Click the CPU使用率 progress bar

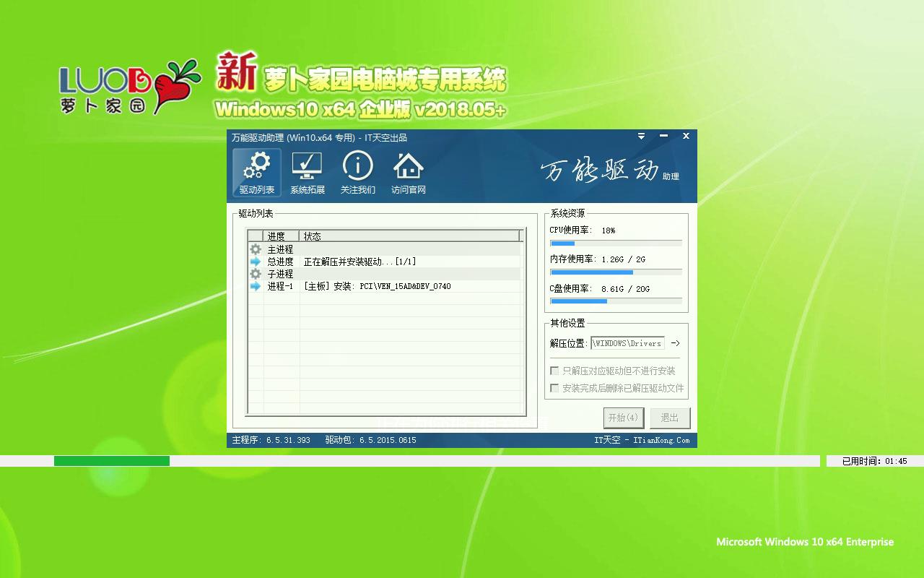coord(616,243)
